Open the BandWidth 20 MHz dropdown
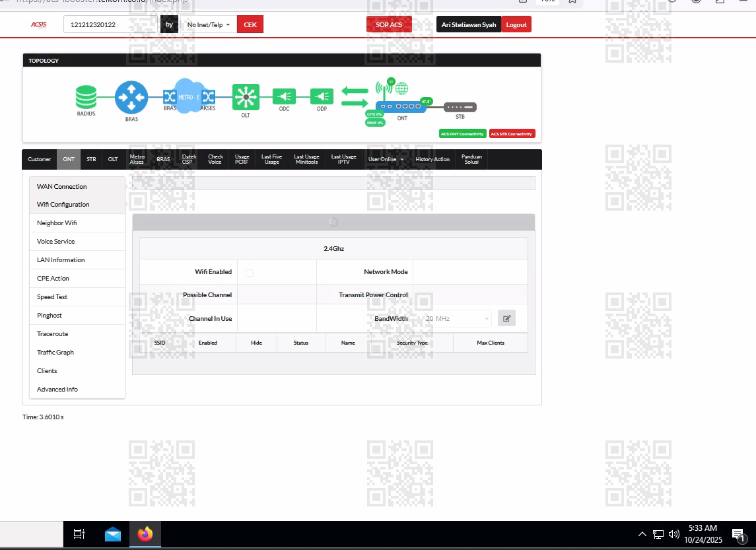 click(x=457, y=319)
